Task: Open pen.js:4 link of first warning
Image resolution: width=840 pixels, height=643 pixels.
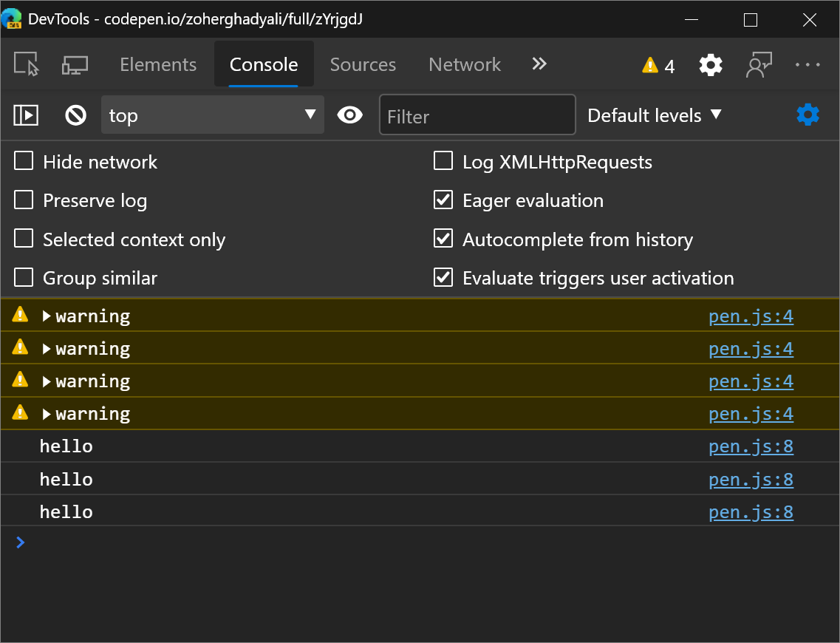Action: [x=751, y=316]
